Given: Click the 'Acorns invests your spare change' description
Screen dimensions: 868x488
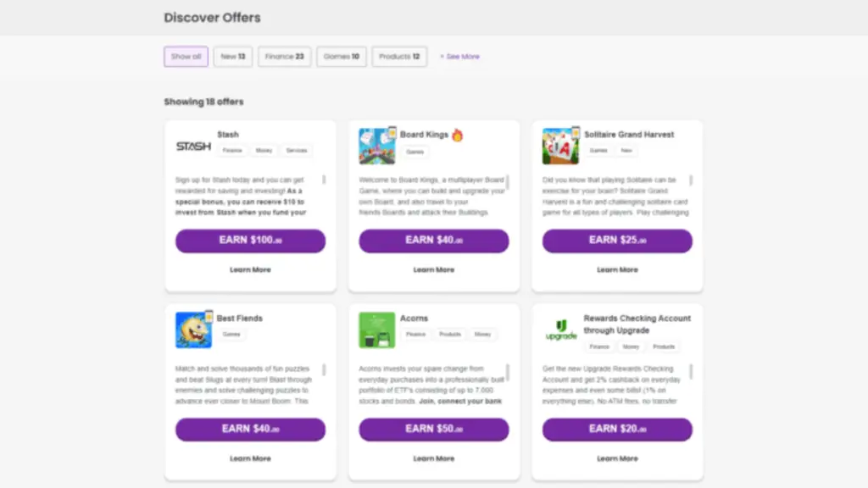Looking at the screenshot, I should [x=431, y=385].
